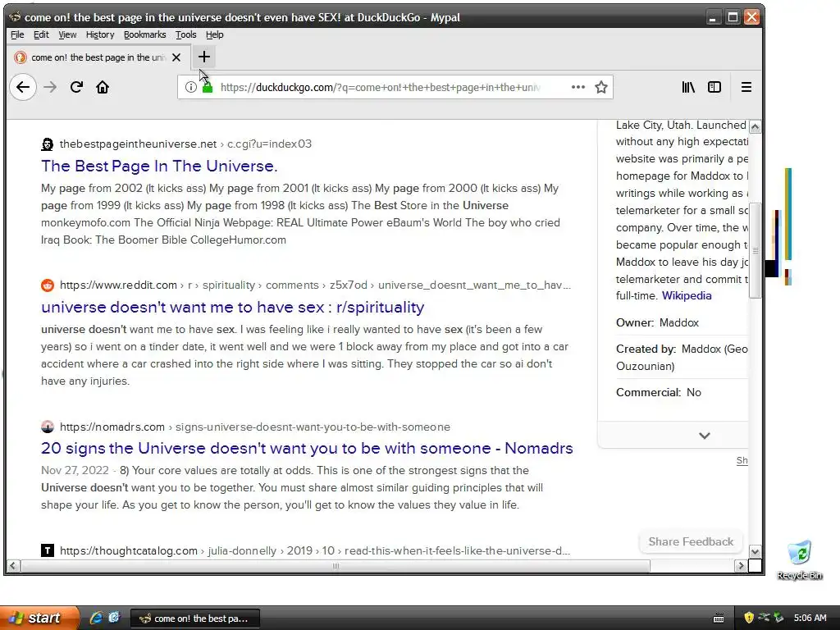The width and height of the screenshot is (840, 630).
Task: Open the Library toolbar icon
Action: 688,87
